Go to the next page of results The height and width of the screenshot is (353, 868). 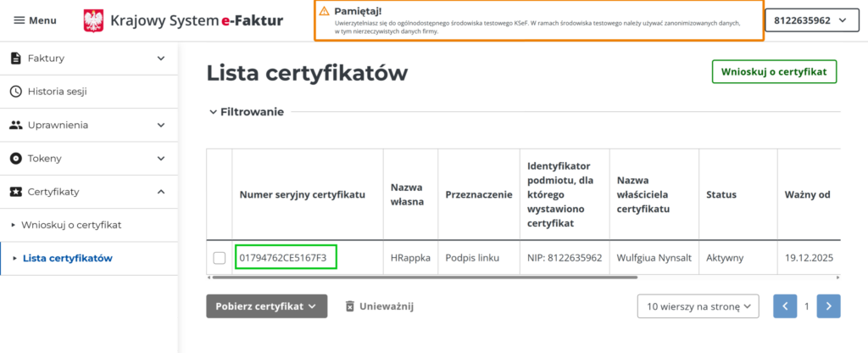(829, 306)
